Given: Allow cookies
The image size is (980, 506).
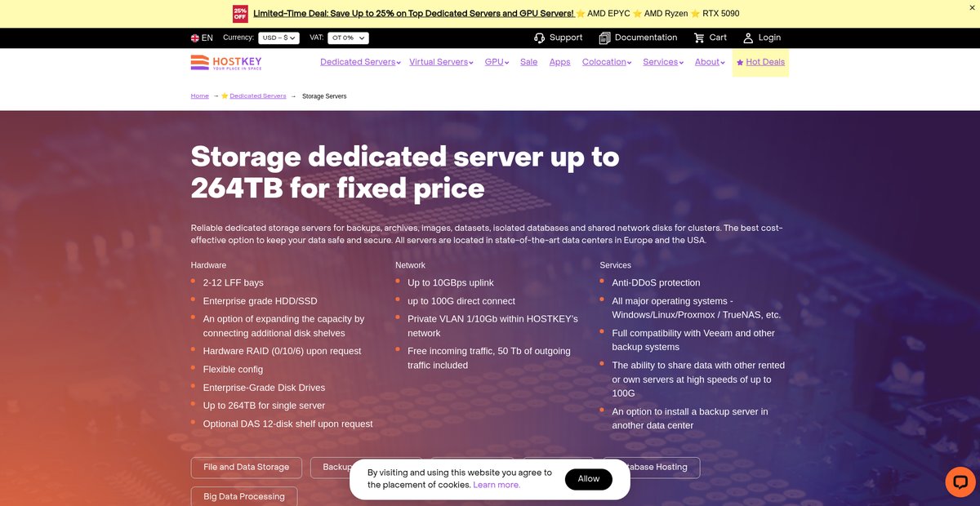Looking at the screenshot, I should 589,479.
